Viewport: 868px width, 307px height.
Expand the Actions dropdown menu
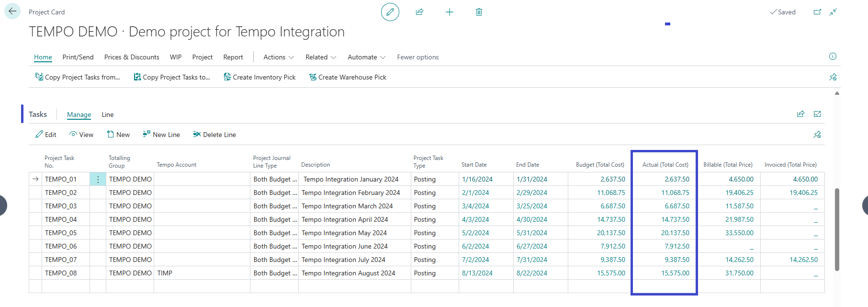pyautogui.click(x=279, y=57)
